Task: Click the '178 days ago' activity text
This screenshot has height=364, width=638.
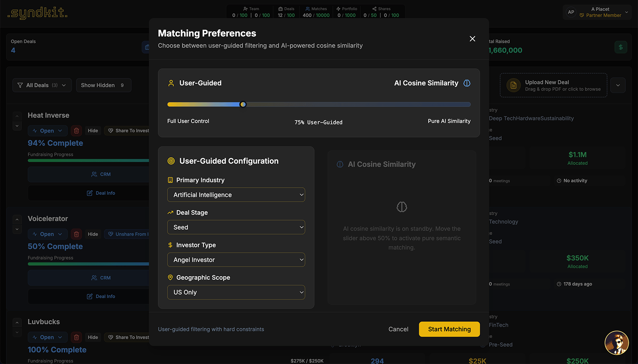Action: pos(578,284)
